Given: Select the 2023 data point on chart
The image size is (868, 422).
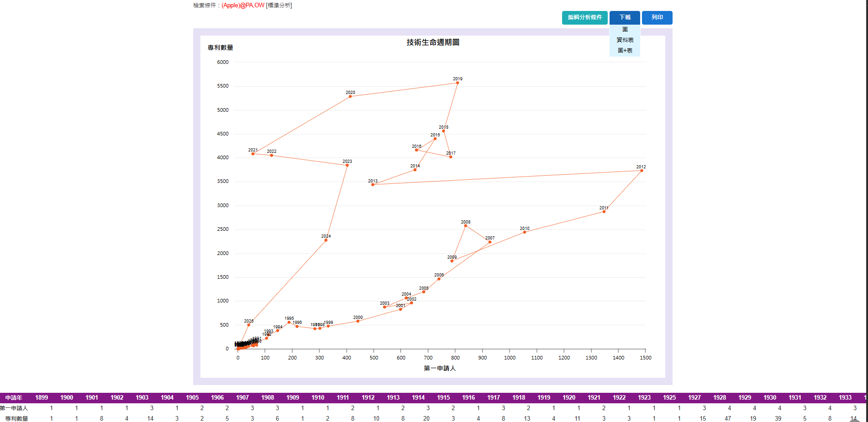Looking at the screenshot, I should point(347,165).
